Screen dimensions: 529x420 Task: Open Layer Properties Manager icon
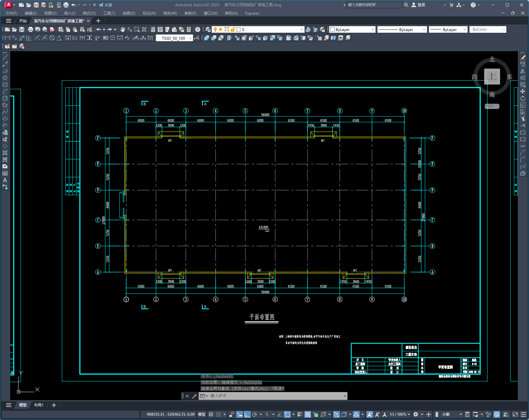(208, 29)
